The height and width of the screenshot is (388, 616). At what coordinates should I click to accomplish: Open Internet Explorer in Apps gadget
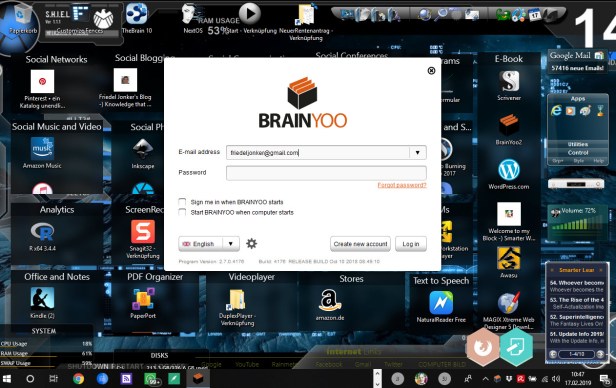click(556, 111)
